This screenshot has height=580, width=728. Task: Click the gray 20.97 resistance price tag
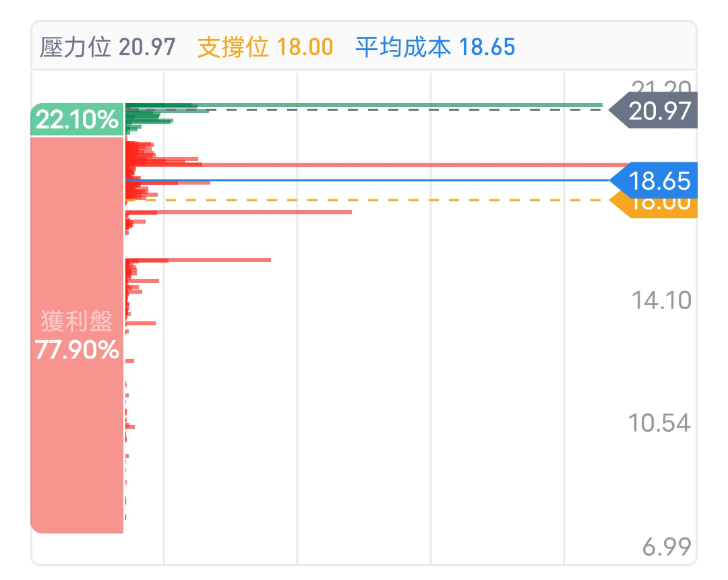click(x=654, y=110)
